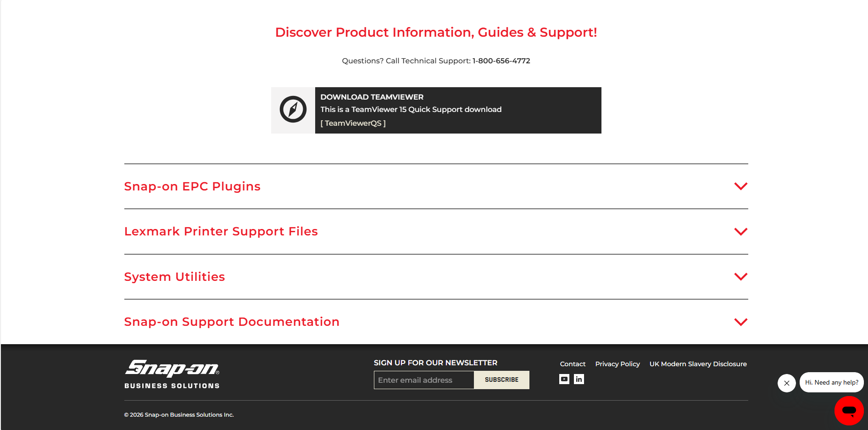The height and width of the screenshot is (430, 868).
Task: Click the 'Hi. Need any help?' message bubble
Action: click(831, 382)
